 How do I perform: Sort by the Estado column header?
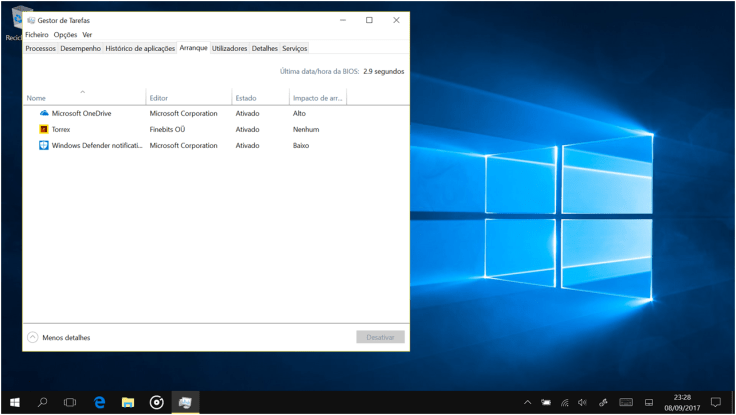click(246, 98)
